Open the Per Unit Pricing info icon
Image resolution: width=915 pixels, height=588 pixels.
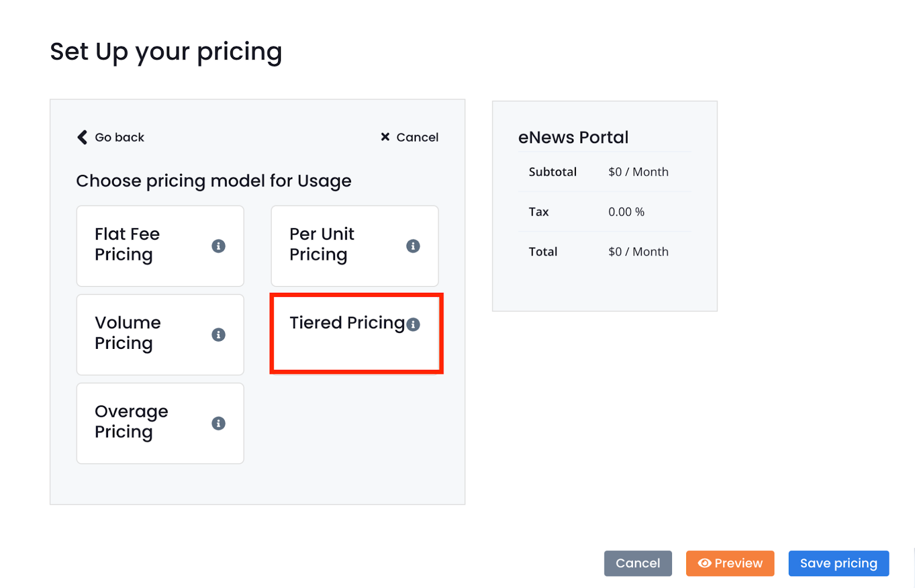tap(413, 246)
